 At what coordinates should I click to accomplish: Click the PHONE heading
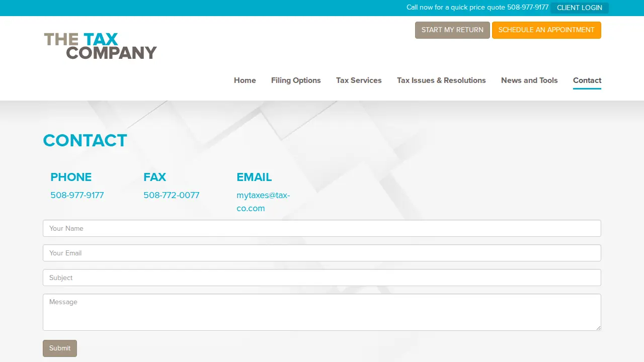[71, 177]
